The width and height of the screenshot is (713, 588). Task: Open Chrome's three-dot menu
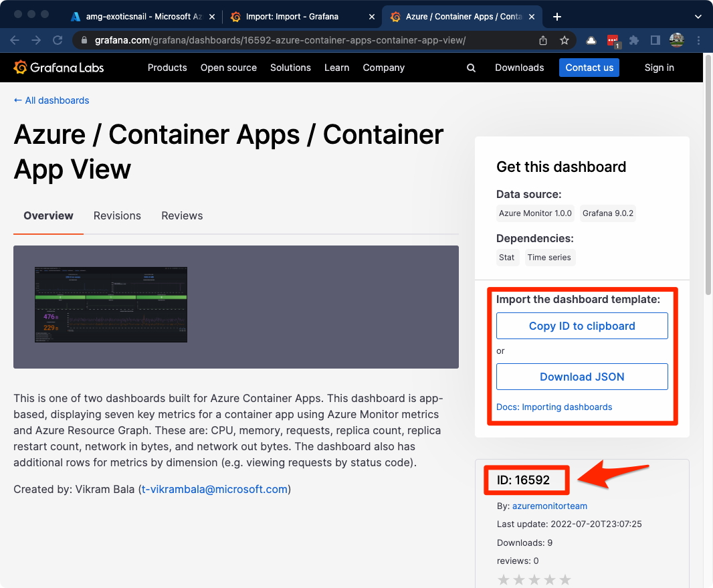pos(698,40)
